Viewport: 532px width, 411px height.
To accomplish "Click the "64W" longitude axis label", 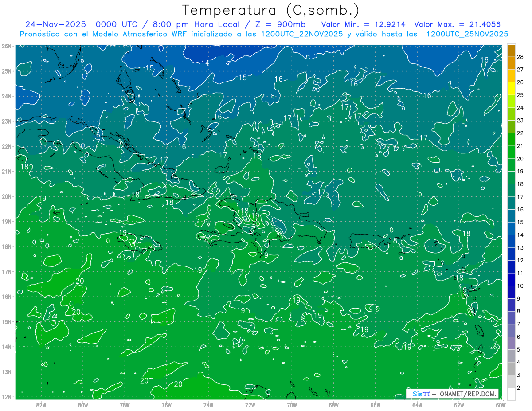I will (417, 405).
